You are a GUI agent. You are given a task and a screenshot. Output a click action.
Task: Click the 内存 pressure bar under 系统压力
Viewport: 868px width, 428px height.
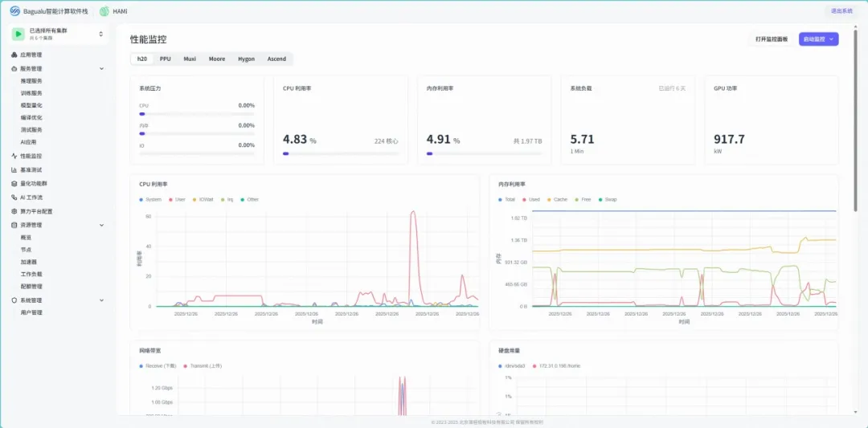pyautogui.click(x=197, y=133)
